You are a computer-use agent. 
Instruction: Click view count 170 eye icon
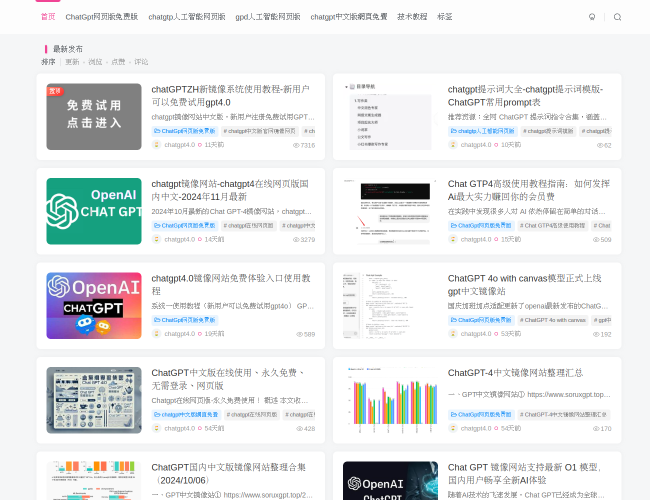point(596,429)
